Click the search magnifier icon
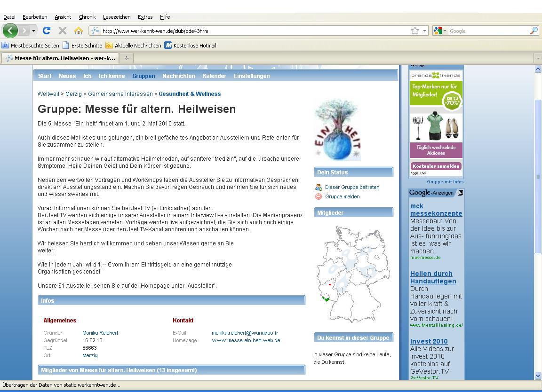Image resolution: width=542 pixels, height=392 pixels. pyautogui.click(x=534, y=31)
